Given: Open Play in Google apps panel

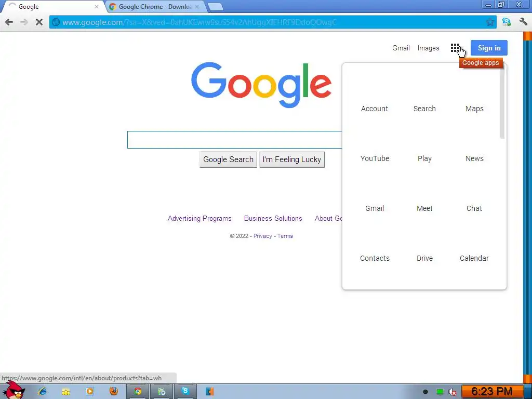Looking at the screenshot, I should pyautogui.click(x=424, y=159).
